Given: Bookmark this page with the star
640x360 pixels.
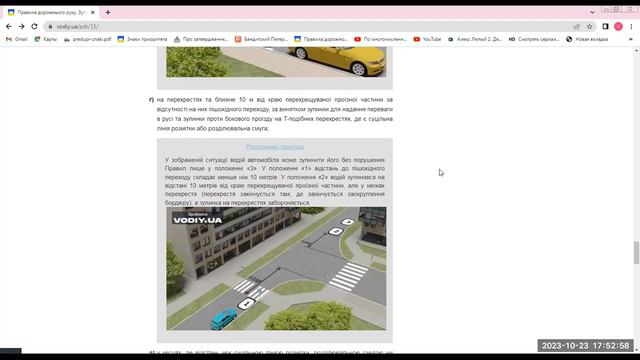Looking at the screenshot, I should click(589, 27).
